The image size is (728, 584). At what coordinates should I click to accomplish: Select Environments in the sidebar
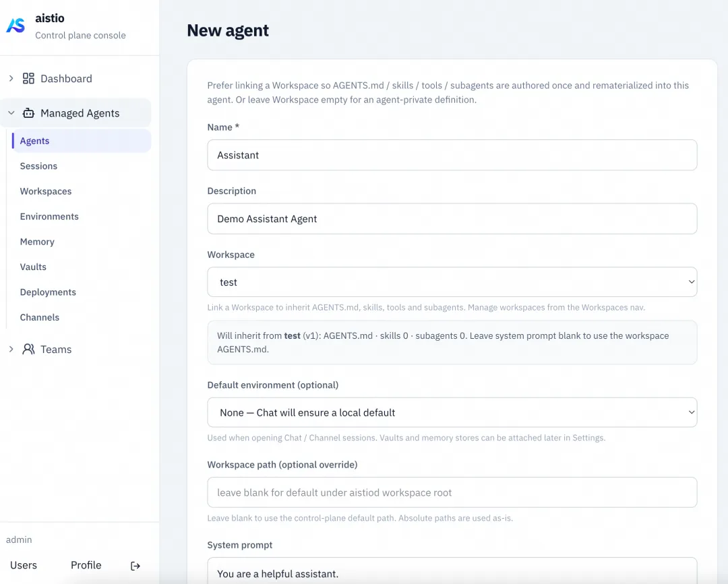[49, 217]
